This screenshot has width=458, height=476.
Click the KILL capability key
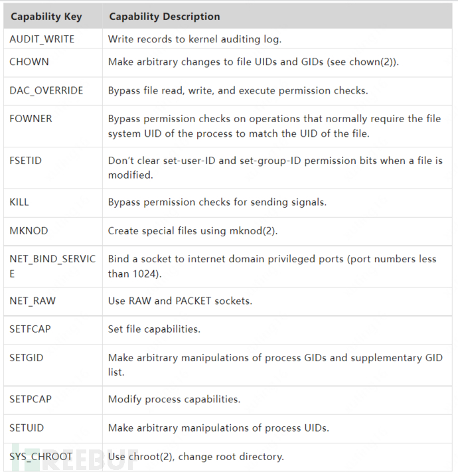[19, 202]
